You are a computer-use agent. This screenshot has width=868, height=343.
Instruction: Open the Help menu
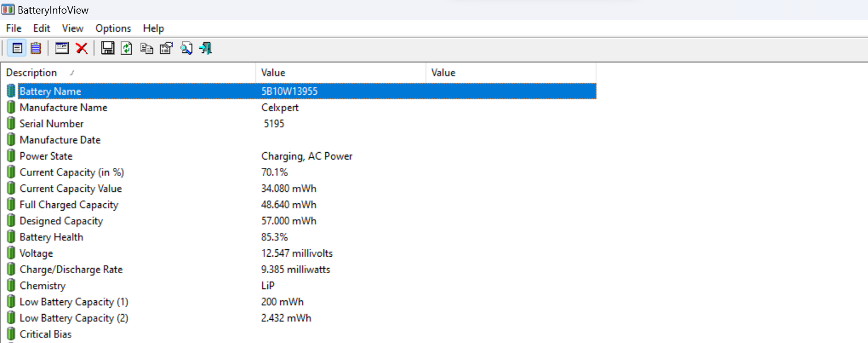pyautogui.click(x=153, y=28)
